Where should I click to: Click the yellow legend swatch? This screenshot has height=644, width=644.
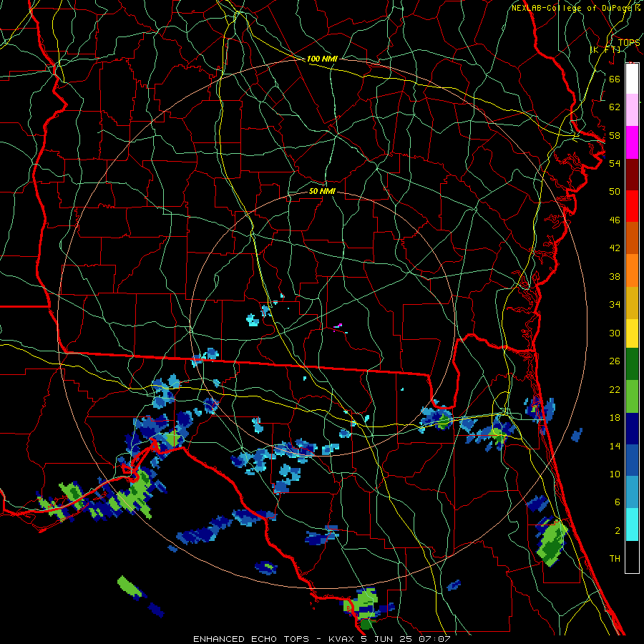632,333
